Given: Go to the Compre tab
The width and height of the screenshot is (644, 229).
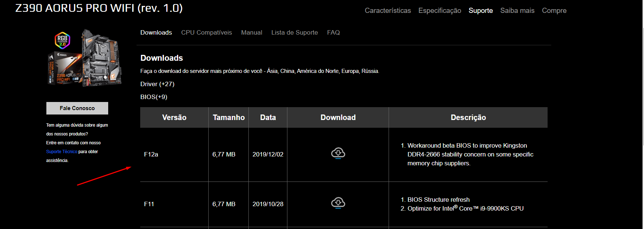Looking at the screenshot, I should coord(554,11).
